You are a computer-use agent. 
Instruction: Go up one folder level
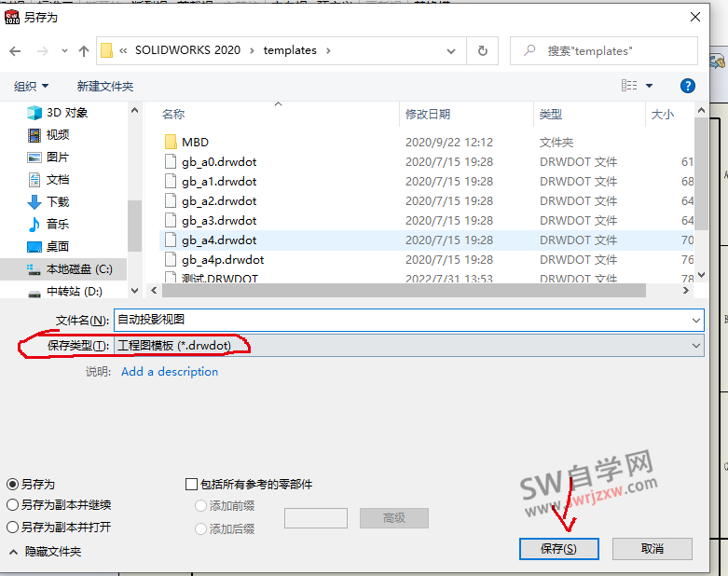pos(84,51)
